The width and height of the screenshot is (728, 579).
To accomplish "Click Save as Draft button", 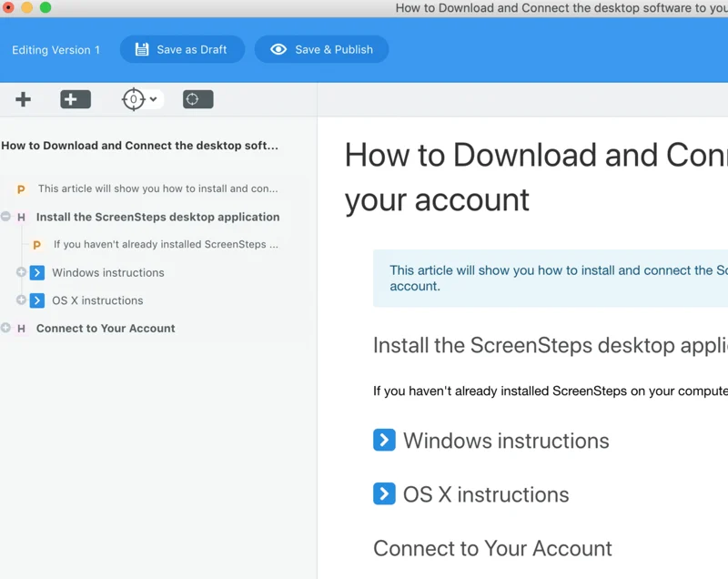I will (182, 49).
